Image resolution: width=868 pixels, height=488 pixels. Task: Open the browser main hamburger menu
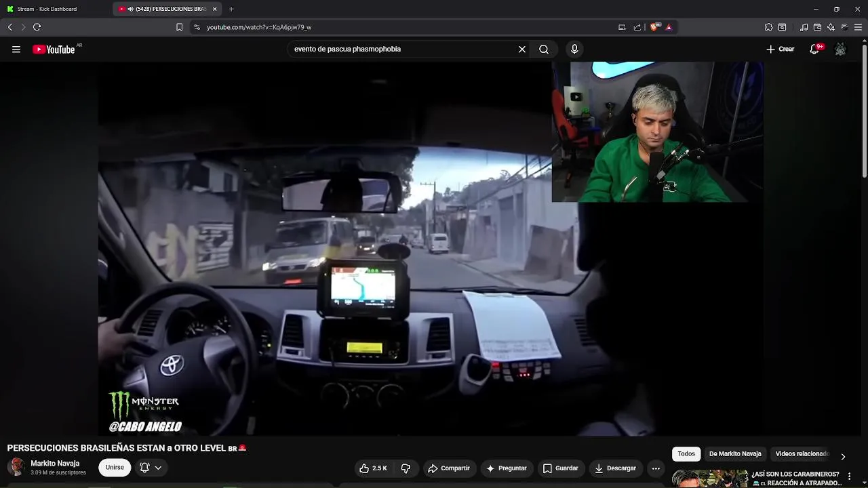pos(858,27)
